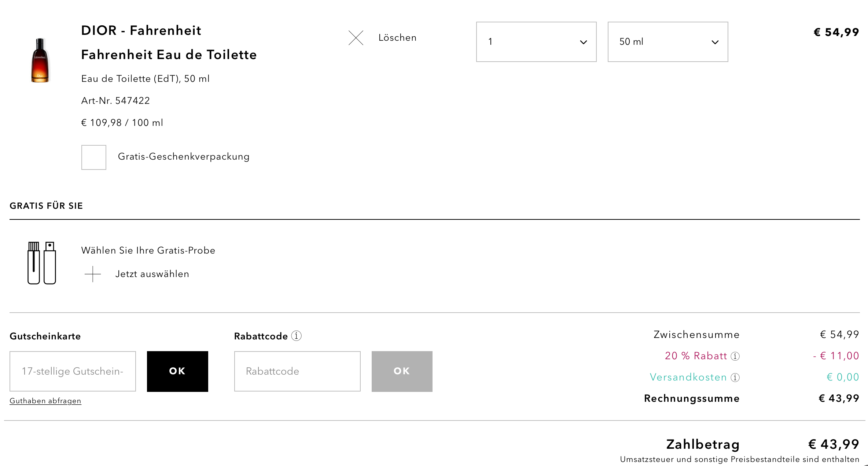The image size is (868, 466).
Task: Click the X delete icon next to Löschen
Action: (x=356, y=38)
